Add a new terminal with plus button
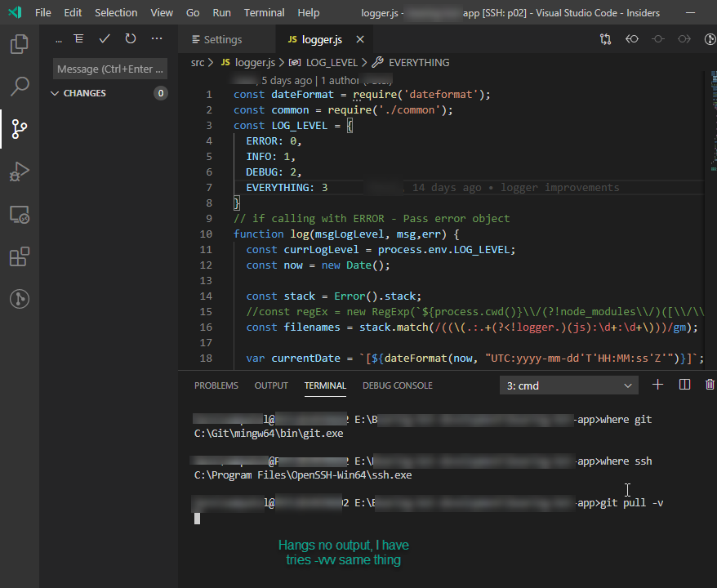This screenshot has height=588, width=717. (x=658, y=385)
